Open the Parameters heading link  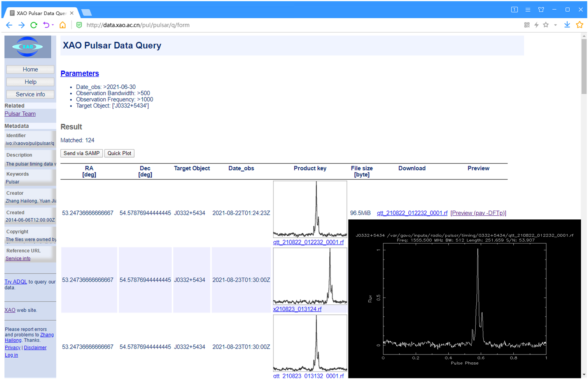pos(80,74)
